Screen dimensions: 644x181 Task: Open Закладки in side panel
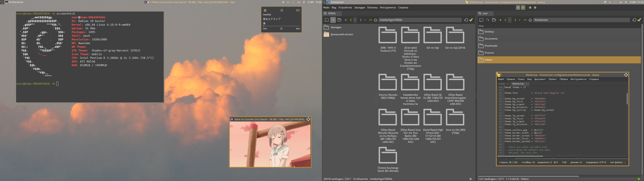(336, 27)
